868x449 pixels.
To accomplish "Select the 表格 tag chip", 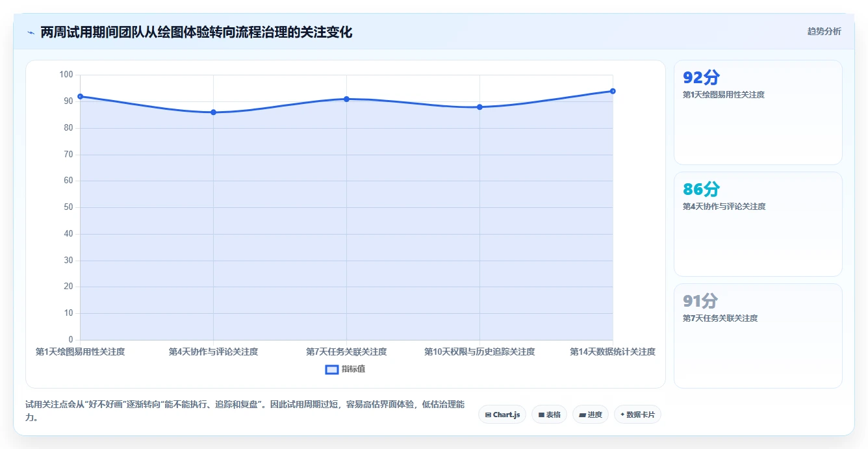I will click(x=549, y=415).
